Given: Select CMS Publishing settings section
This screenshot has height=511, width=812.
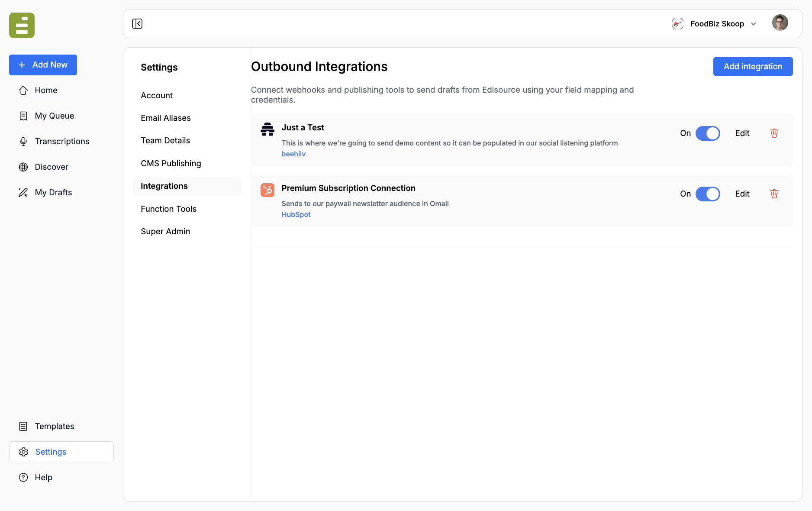Looking at the screenshot, I should (x=187, y=163).
